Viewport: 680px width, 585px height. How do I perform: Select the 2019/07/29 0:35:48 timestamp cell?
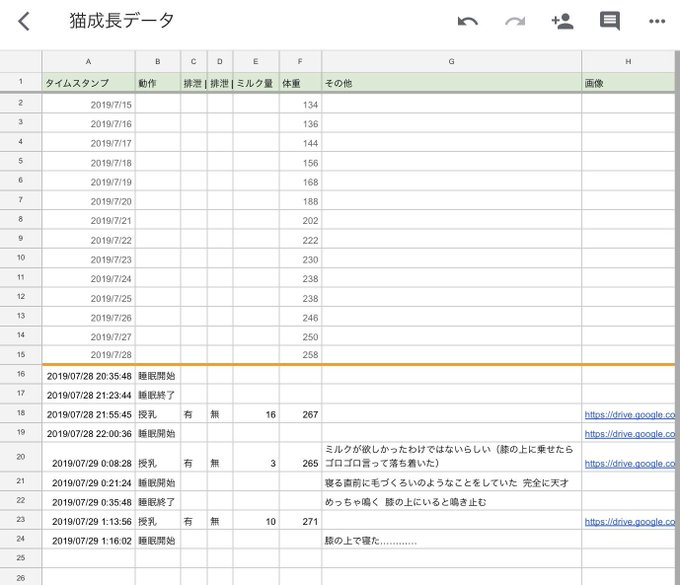point(88,502)
